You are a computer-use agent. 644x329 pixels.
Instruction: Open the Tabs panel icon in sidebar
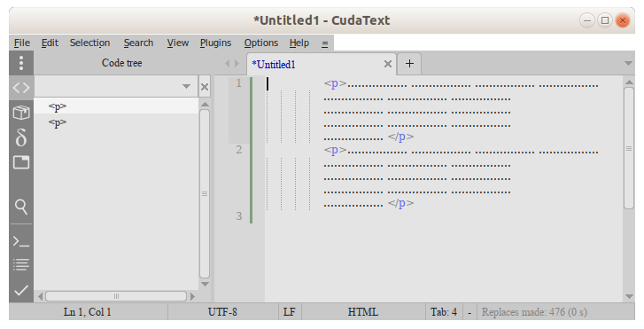pyautogui.click(x=21, y=162)
